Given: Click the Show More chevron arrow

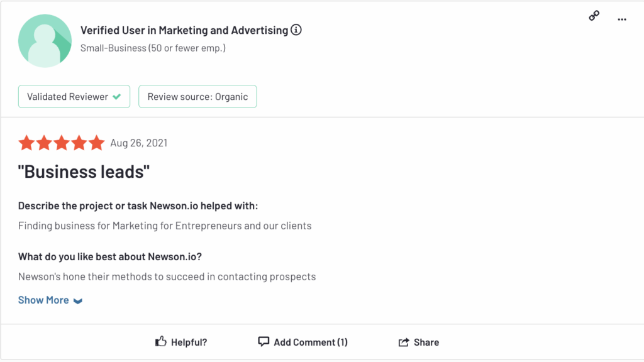Looking at the screenshot, I should tap(78, 301).
